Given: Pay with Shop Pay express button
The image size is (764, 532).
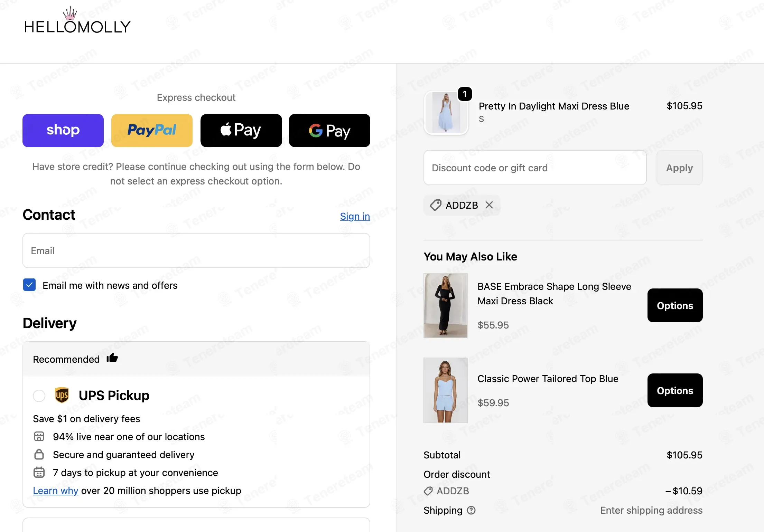Looking at the screenshot, I should [x=63, y=131].
